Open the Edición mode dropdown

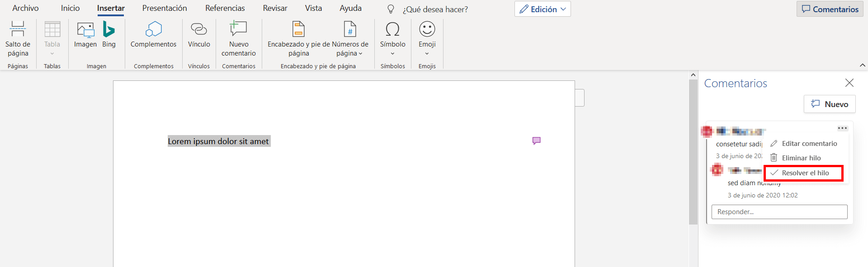point(542,9)
